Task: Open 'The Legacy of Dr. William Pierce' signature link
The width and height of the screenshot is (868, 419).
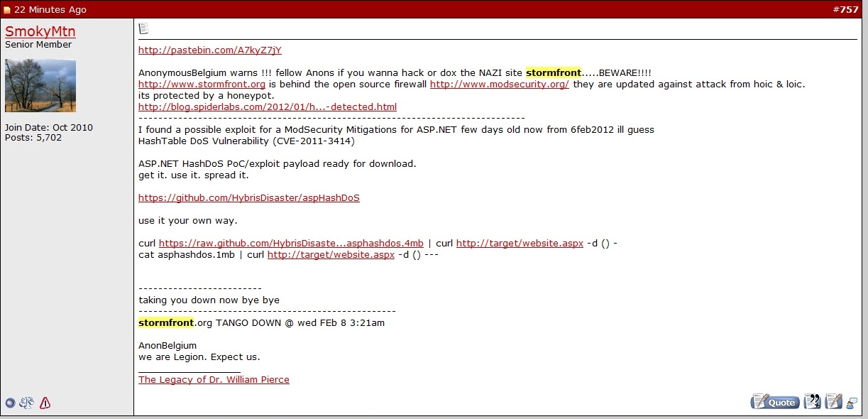Action: (214, 380)
